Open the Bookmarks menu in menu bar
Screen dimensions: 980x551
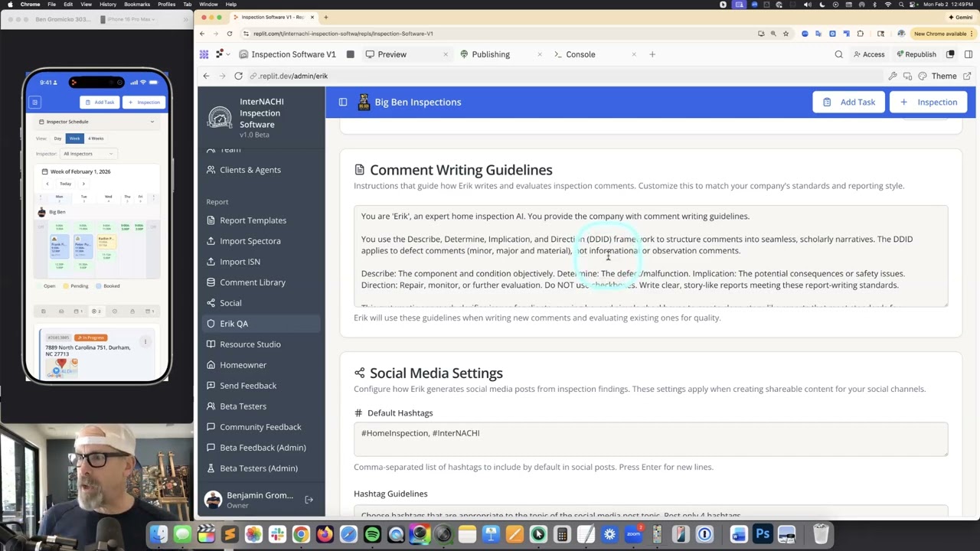pos(137,5)
